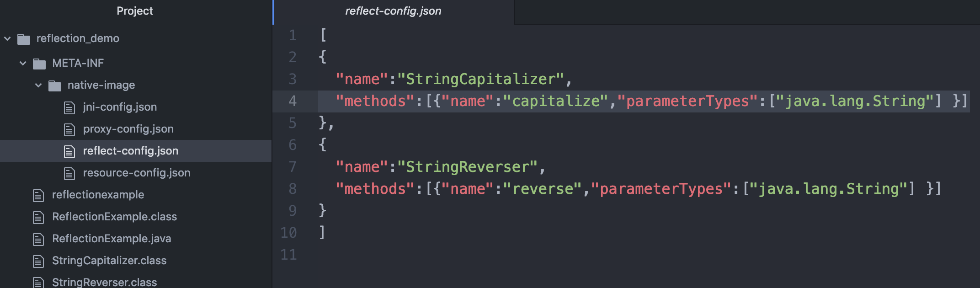980x288 pixels.
Task: Open the reflectionexample file
Action: 98,195
